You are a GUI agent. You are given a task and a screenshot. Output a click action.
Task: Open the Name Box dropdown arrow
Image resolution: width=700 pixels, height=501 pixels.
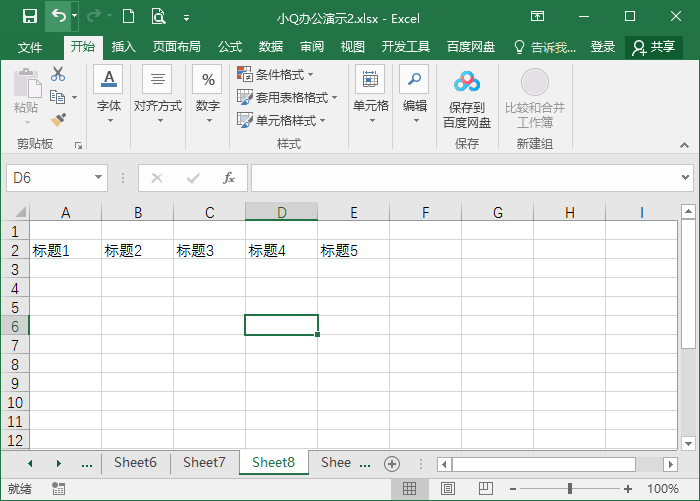pos(99,177)
